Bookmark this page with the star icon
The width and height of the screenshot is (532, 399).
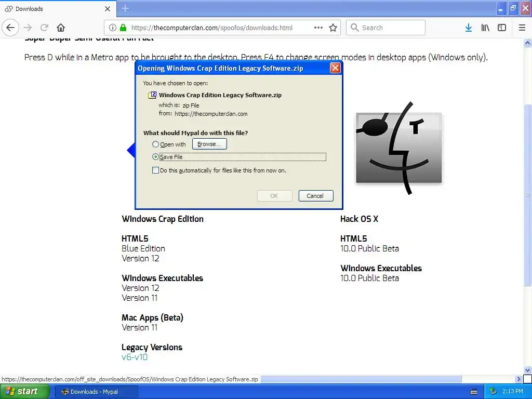click(x=333, y=28)
